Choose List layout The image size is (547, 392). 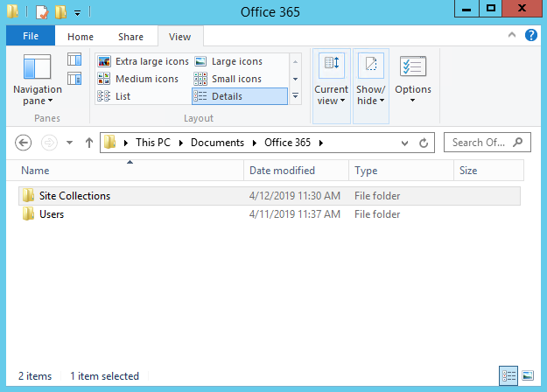click(x=114, y=96)
